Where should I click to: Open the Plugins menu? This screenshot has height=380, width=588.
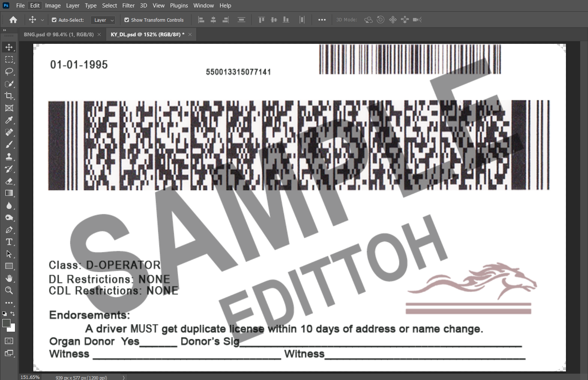[179, 6]
